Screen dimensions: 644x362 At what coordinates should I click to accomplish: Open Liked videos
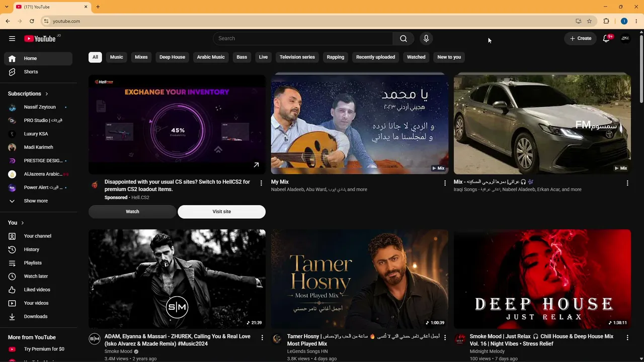point(38,290)
